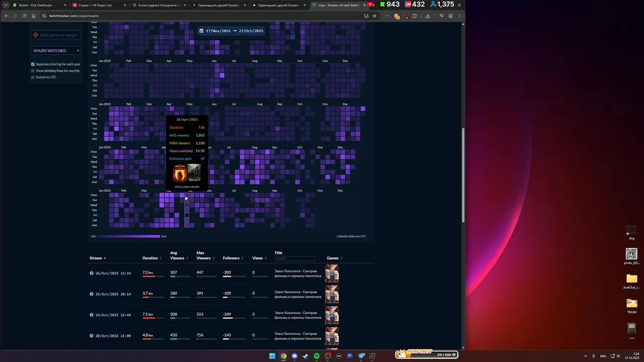Open Discord from the taskbar
Viewport: 644px width, 362px height.
pos(294,356)
